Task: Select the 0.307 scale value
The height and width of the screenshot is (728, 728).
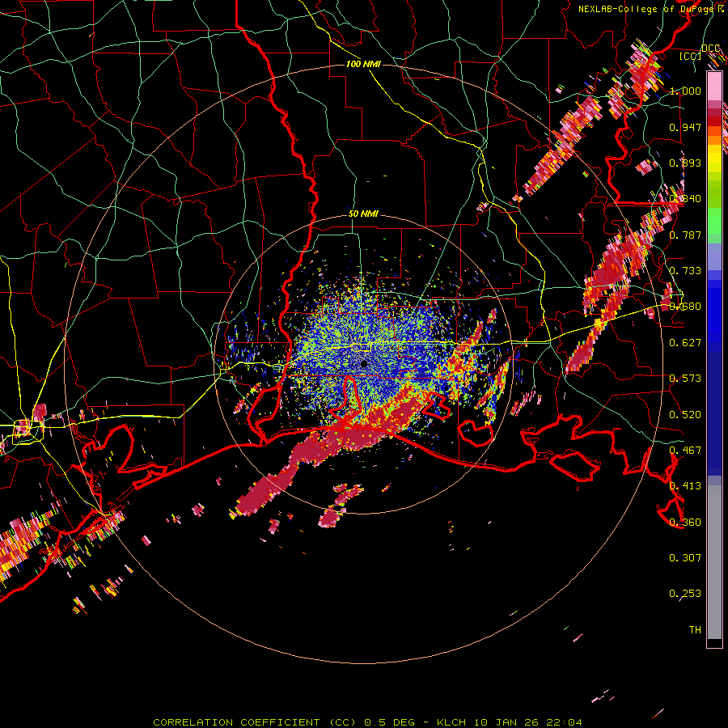Action: coord(685,558)
